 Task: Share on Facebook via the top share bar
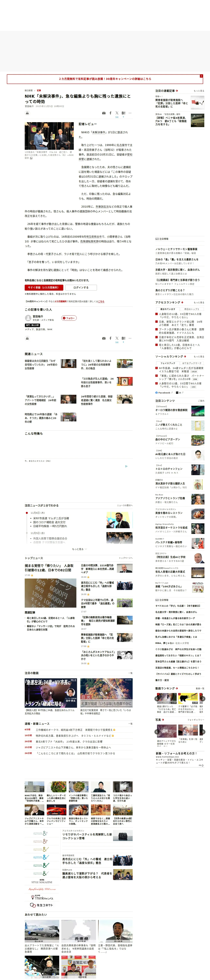click(x=111, y=113)
